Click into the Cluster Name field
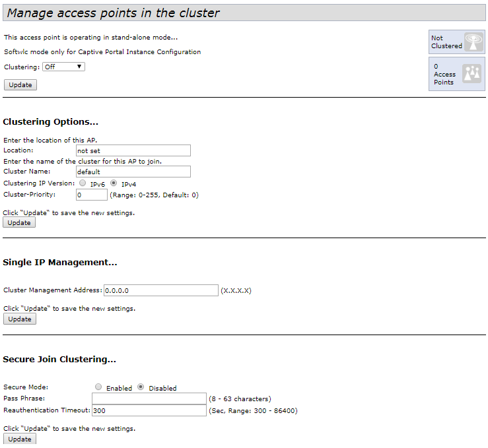The width and height of the screenshot is (488, 448). [133, 172]
